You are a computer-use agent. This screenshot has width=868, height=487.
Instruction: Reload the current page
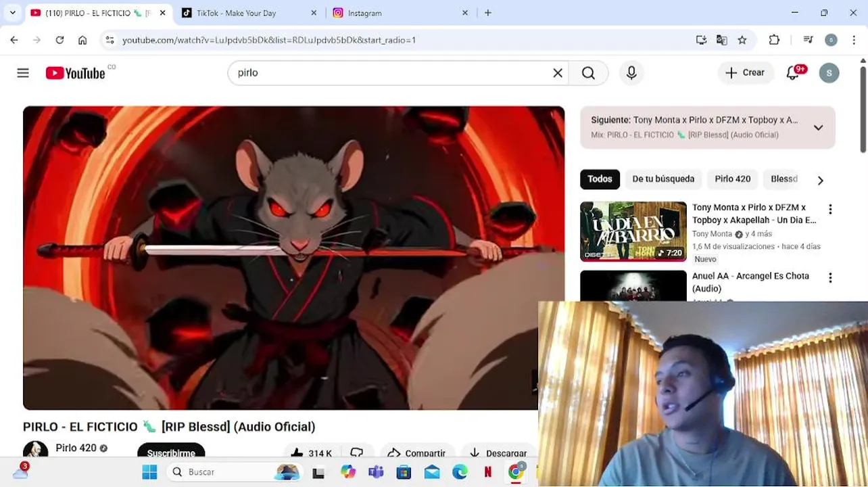click(59, 40)
